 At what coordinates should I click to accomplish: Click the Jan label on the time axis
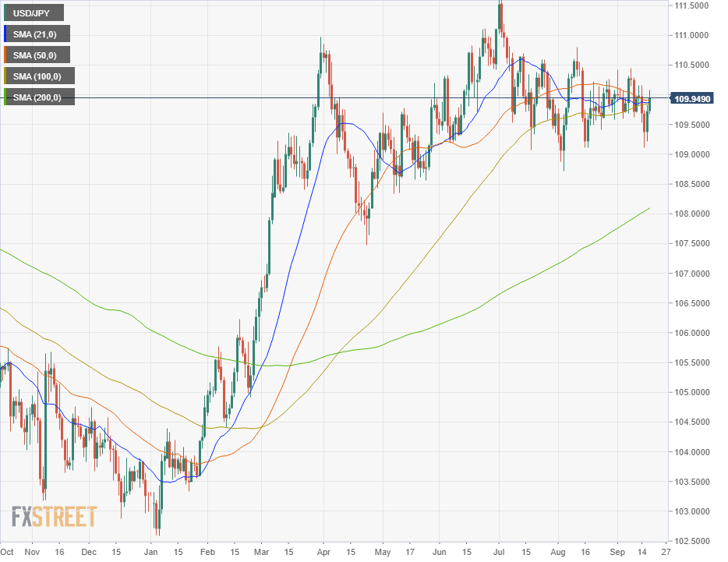coord(151,552)
